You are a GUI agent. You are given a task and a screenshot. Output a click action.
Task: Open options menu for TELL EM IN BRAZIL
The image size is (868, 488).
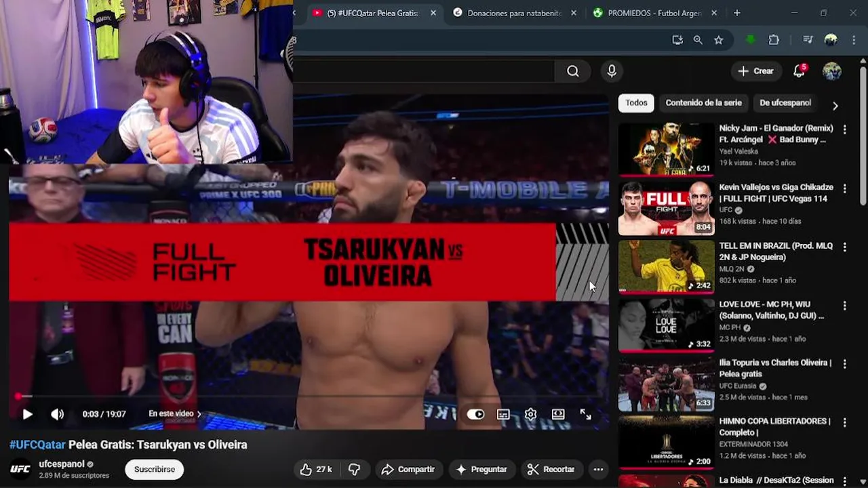pos(845,247)
